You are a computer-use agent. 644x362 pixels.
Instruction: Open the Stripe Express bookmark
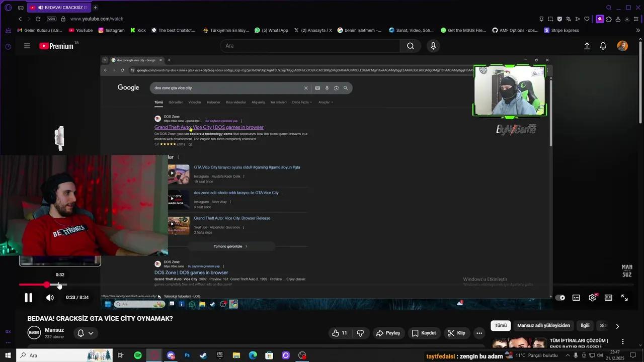(x=561, y=30)
